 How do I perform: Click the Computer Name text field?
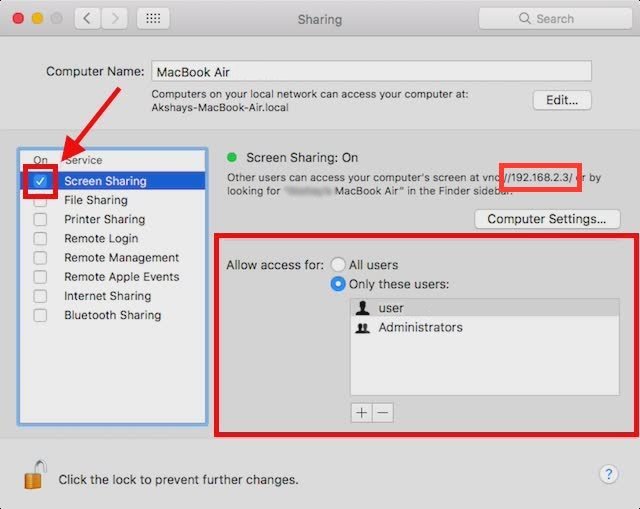click(371, 71)
